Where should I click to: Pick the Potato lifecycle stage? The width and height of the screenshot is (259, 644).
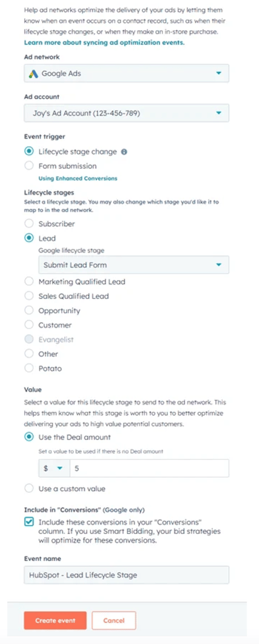pyautogui.click(x=29, y=368)
